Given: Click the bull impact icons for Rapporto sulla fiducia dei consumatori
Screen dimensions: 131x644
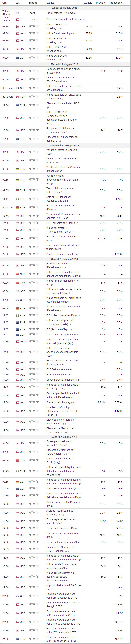Looking at the screenshot, I should 34,130.
